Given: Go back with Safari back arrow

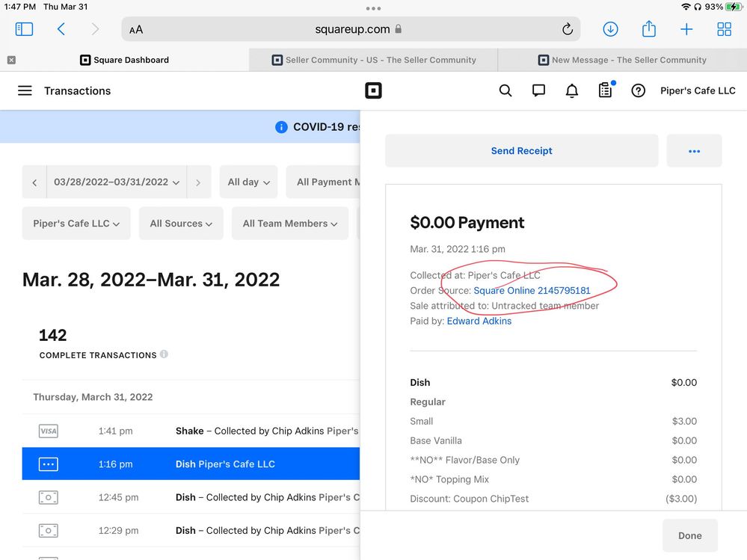Looking at the screenshot, I should tap(61, 29).
